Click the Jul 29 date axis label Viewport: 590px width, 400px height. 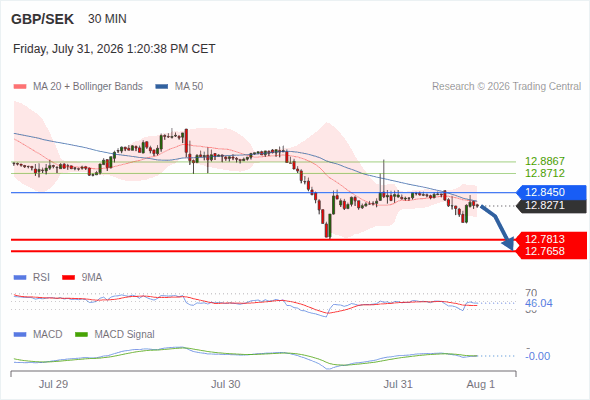[53, 385]
